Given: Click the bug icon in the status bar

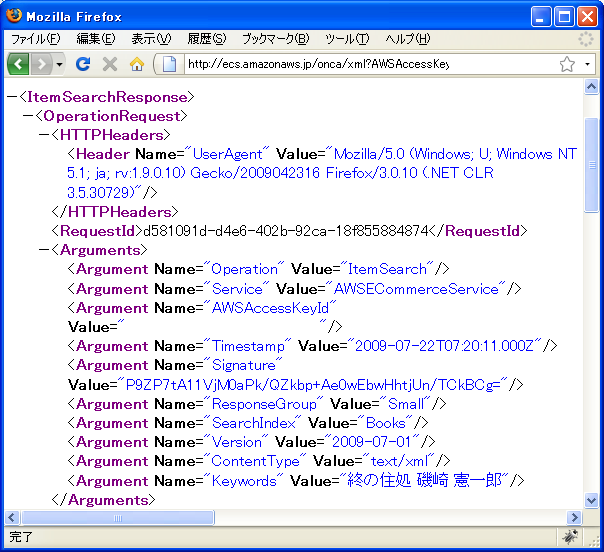Looking at the screenshot, I should (x=570, y=537).
